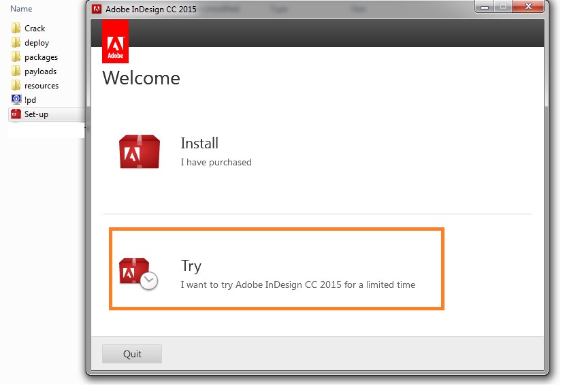This screenshot has height=392, width=567.
Task: Select the payloads folder name
Action: [x=41, y=71]
